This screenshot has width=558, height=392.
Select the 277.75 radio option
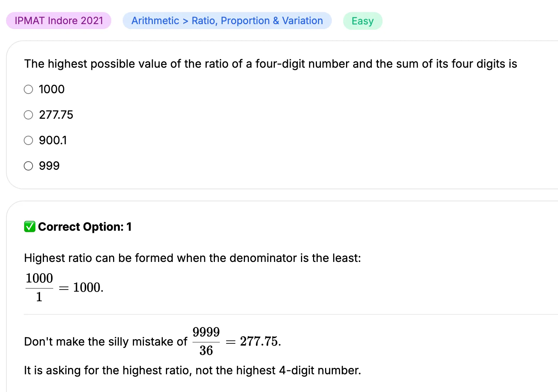tap(28, 115)
